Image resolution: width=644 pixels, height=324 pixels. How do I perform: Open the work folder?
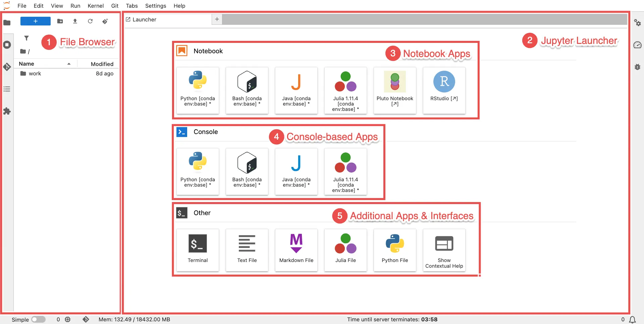tap(35, 74)
